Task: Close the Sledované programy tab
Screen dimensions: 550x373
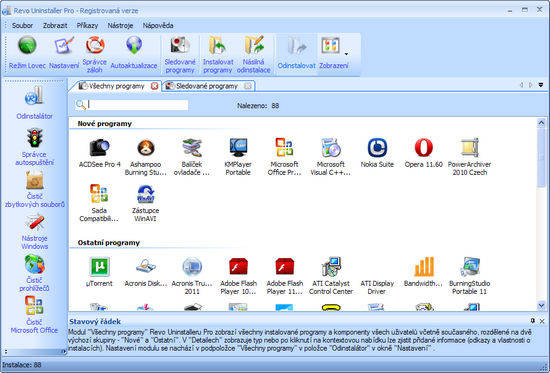Action: tap(248, 86)
